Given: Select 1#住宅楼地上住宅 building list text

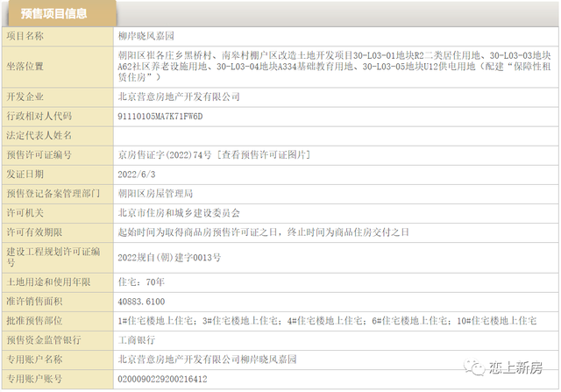Looking at the screenshot, I should pyautogui.click(x=327, y=321).
